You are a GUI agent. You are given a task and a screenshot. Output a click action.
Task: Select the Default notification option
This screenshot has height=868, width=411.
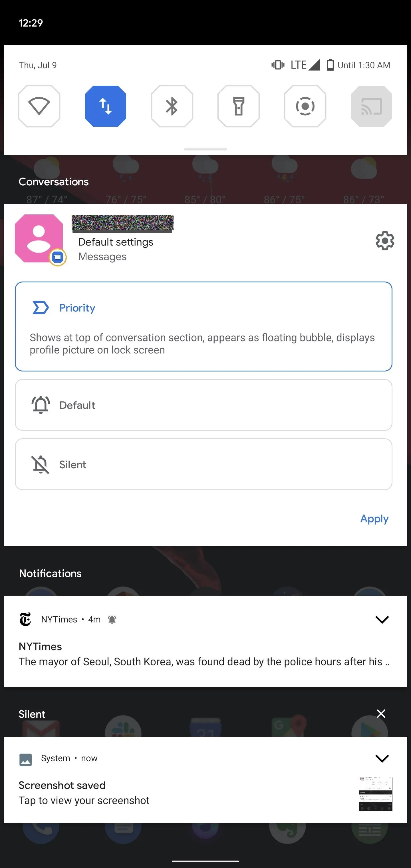click(204, 405)
